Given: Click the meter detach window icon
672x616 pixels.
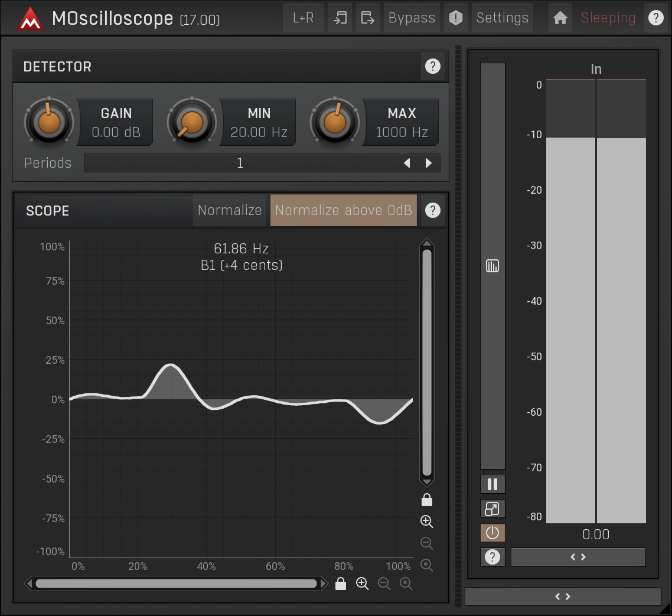Looking at the screenshot, I should (x=492, y=509).
